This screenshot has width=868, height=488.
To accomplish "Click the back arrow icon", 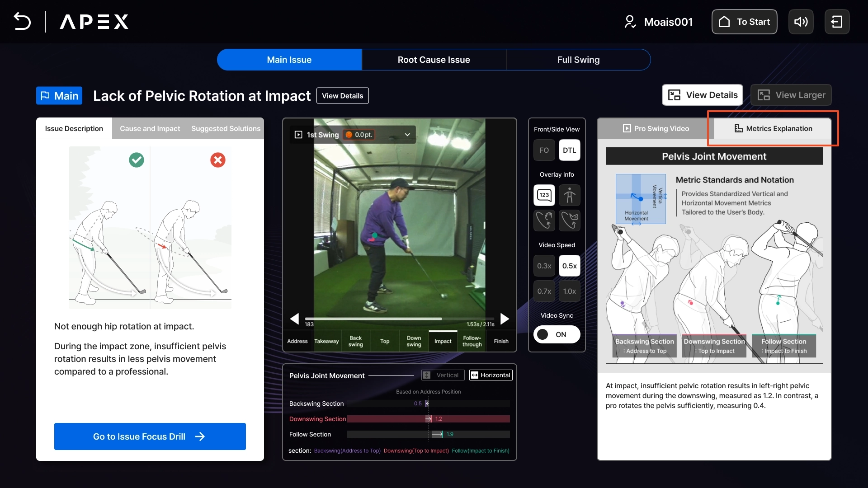I will click(x=22, y=21).
